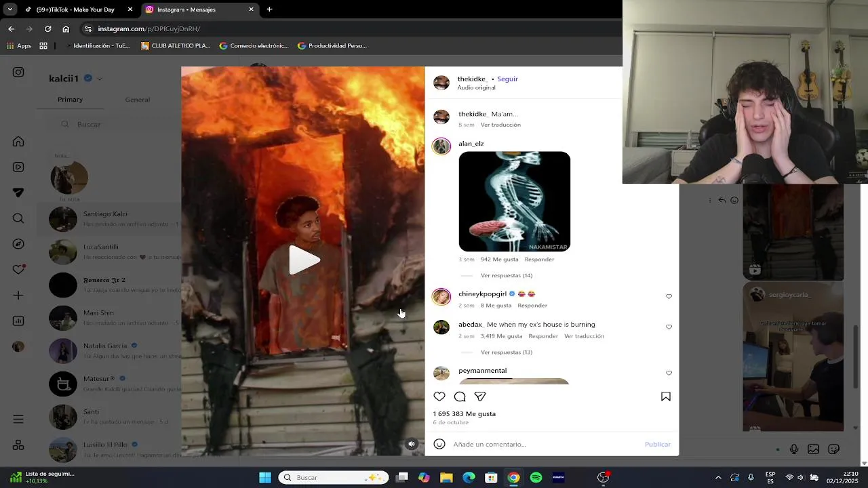Open profile avatar in Instagram sidebar

coord(18,346)
